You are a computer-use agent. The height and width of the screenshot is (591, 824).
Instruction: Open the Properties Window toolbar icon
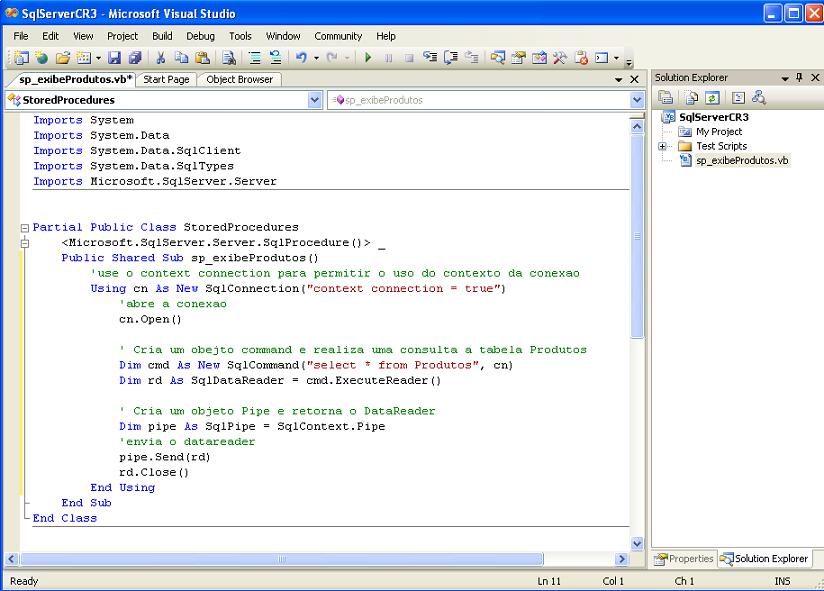[518, 57]
